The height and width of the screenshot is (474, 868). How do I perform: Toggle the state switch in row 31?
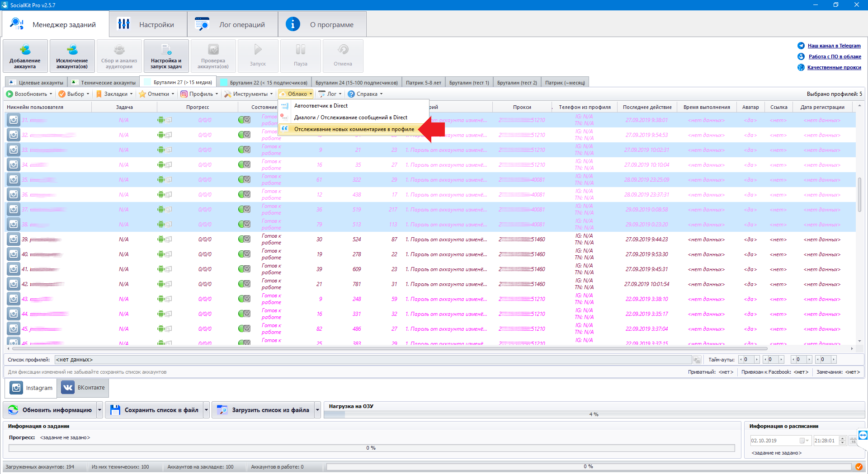[x=244, y=120]
